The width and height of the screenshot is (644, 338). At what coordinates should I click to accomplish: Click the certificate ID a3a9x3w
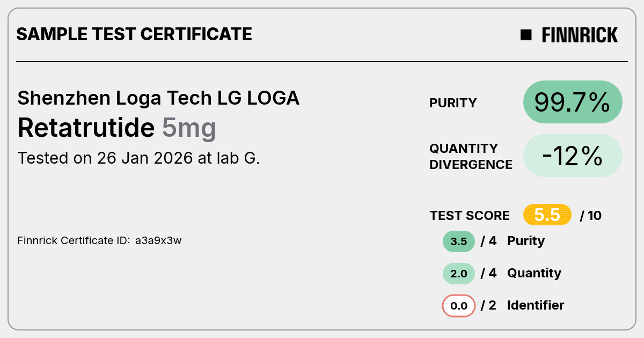158,240
